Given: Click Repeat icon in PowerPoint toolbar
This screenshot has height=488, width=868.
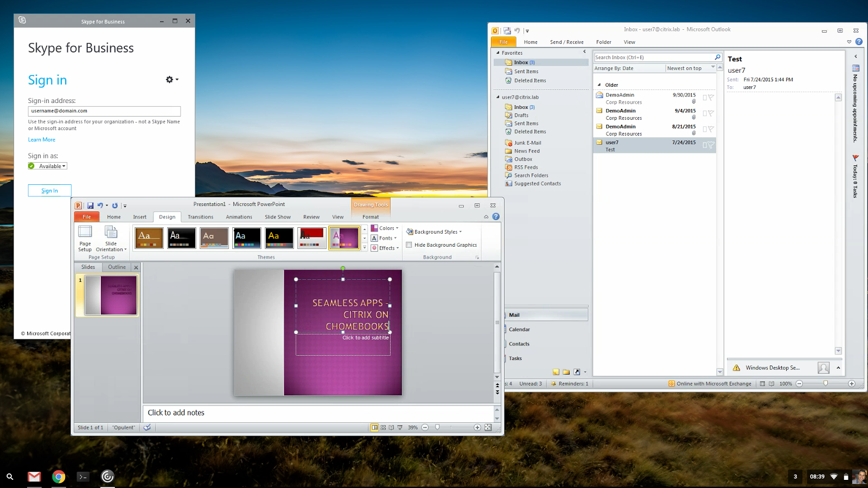Looking at the screenshot, I should [x=115, y=206].
